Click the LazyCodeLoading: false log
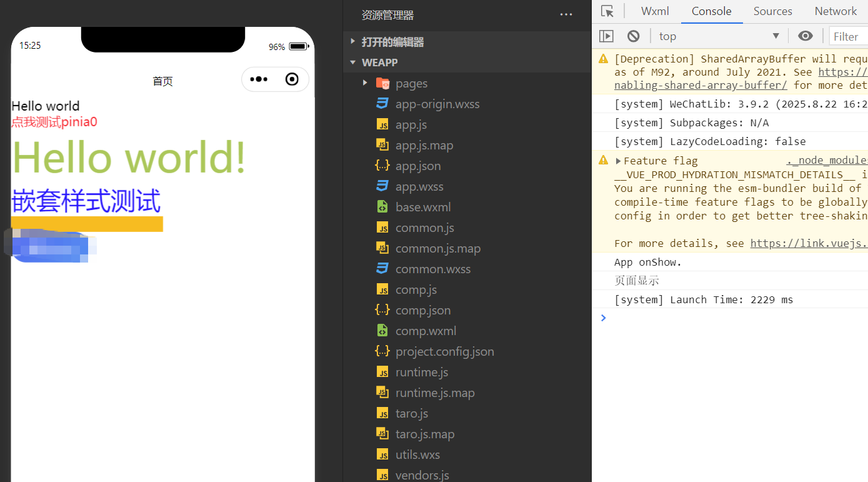 coord(710,141)
